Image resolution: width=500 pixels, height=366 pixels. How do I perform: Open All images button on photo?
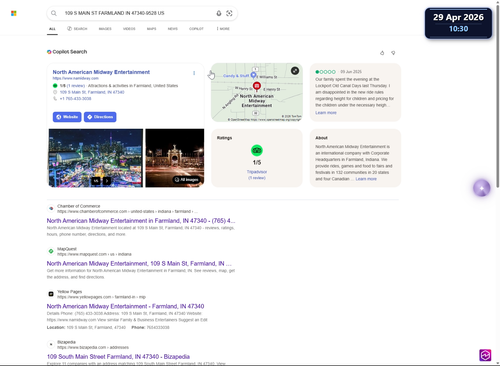pyautogui.click(x=187, y=180)
